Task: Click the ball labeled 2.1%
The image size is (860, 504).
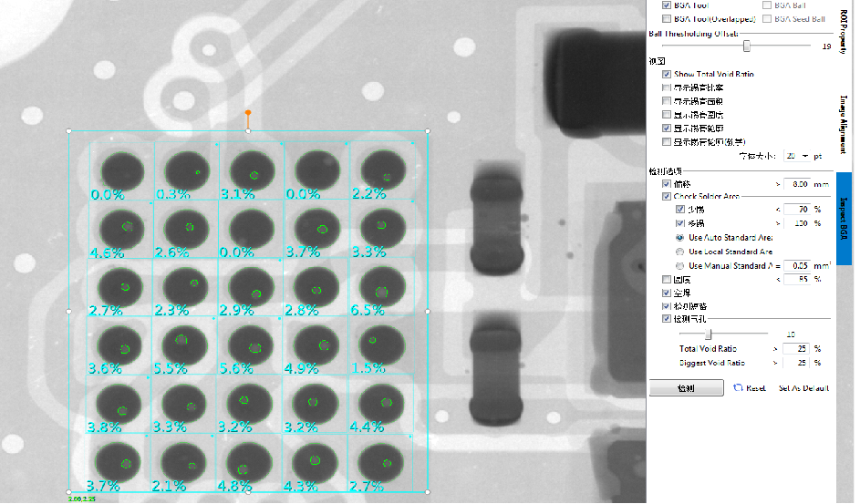Action: pos(184,464)
